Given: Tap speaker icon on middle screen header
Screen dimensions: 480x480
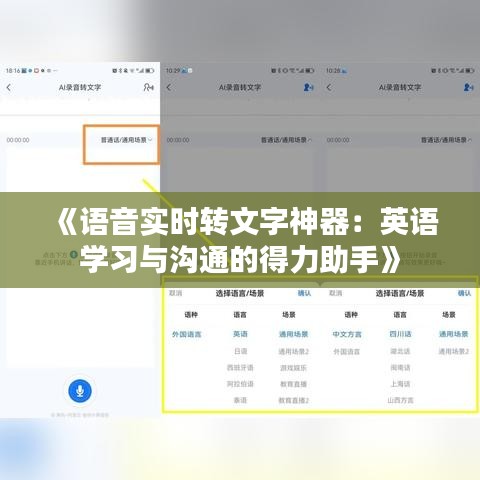Looking at the screenshot, I should (308, 87).
